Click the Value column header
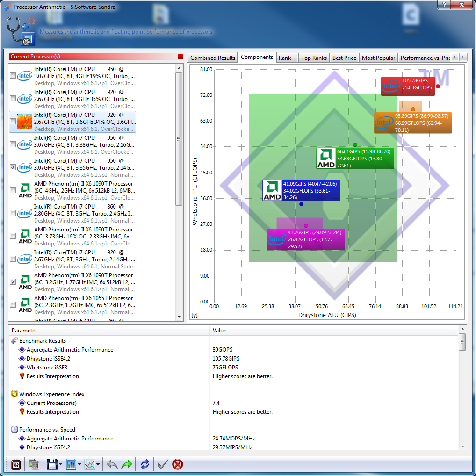Viewport: 476px width, 476px height. pyautogui.click(x=334, y=330)
